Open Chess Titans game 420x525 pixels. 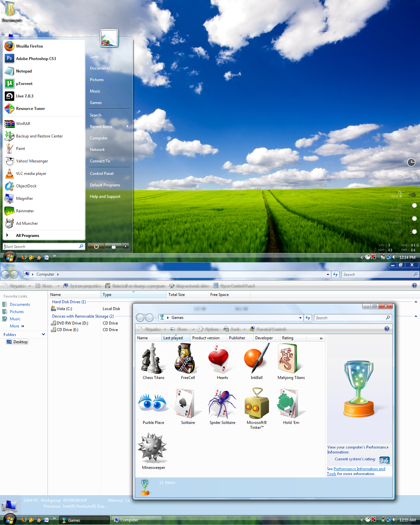coord(154,362)
